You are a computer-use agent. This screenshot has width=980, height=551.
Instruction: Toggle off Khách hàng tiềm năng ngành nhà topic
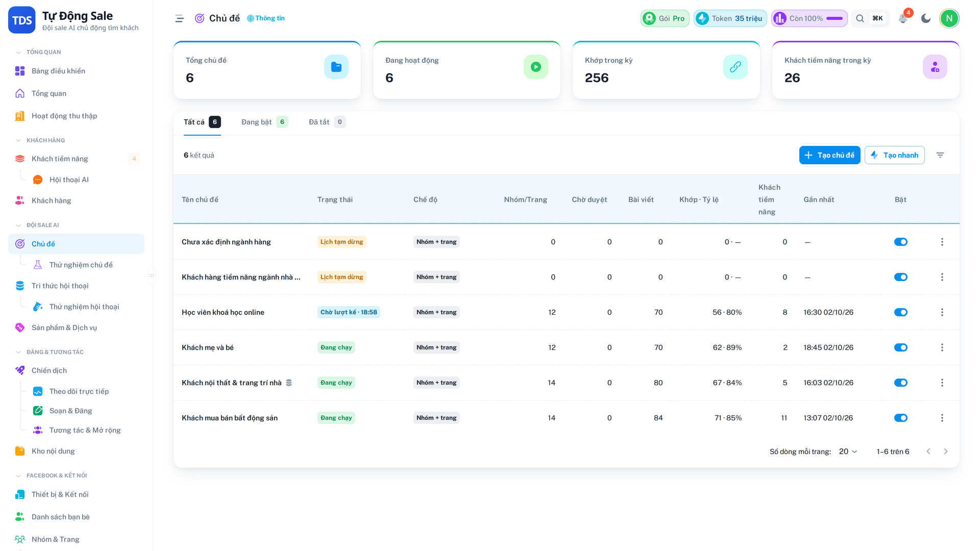tap(901, 277)
